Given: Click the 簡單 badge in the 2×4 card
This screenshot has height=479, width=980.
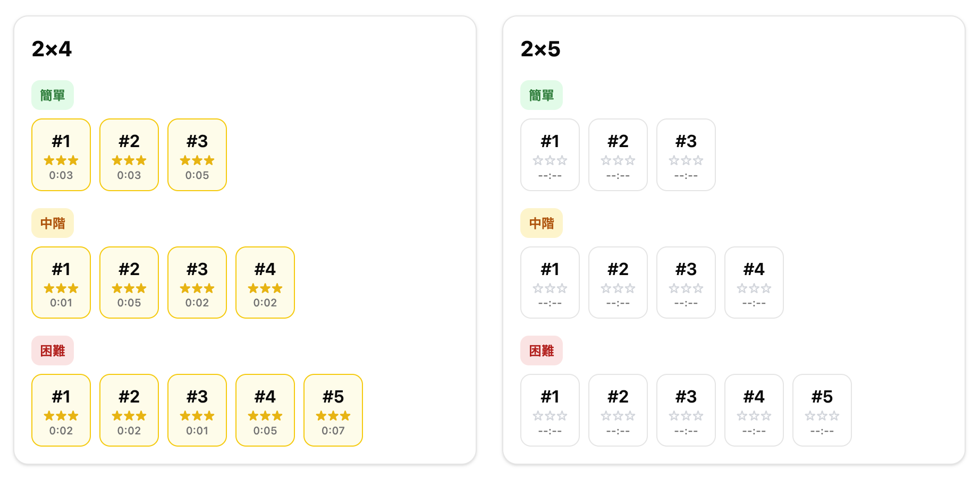Looking at the screenshot, I should (x=53, y=95).
